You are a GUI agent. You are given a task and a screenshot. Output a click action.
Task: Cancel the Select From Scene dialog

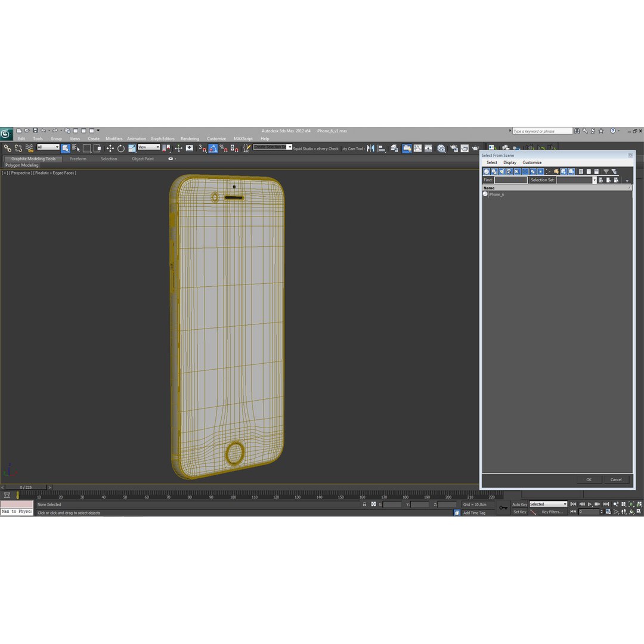click(615, 479)
